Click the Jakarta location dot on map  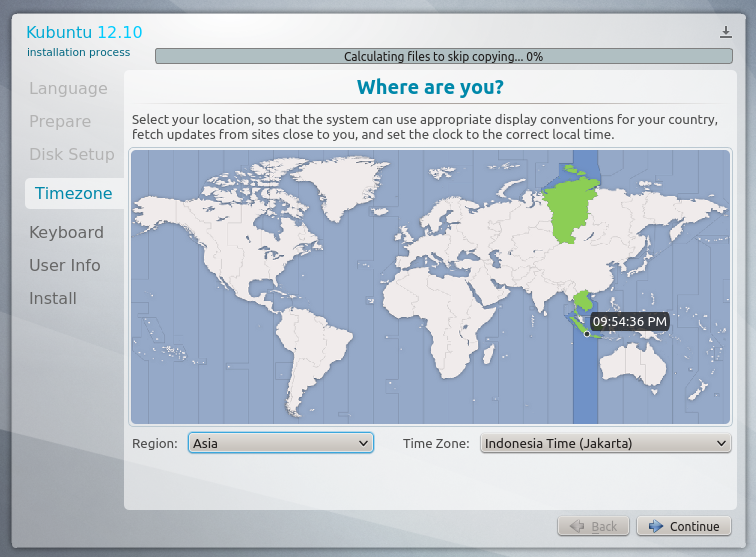pos(587,334)
